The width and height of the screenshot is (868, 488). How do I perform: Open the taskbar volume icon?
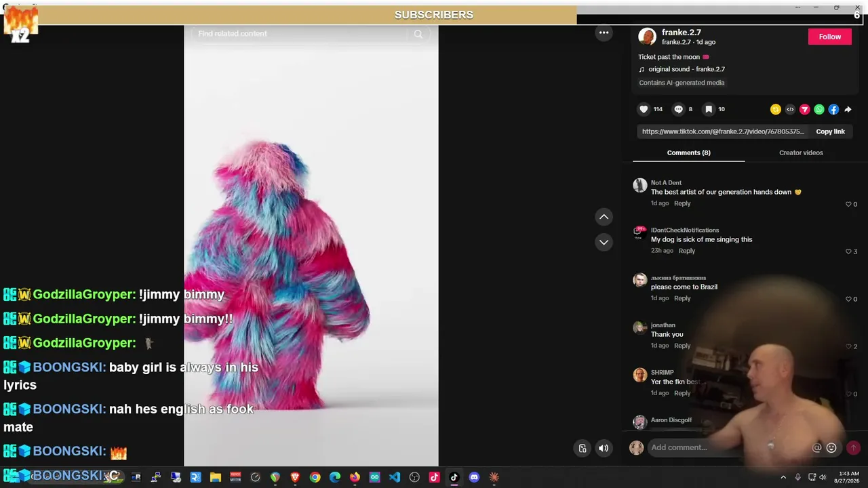tap(823, 477)
